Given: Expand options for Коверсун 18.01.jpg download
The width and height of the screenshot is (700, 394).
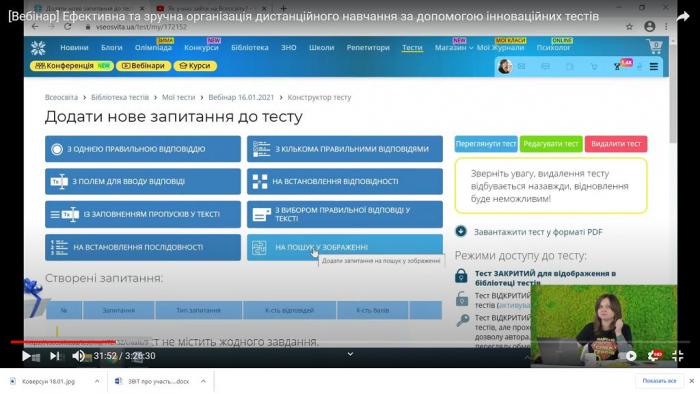Looking at the screenshot, I should (x=97, y=381).
